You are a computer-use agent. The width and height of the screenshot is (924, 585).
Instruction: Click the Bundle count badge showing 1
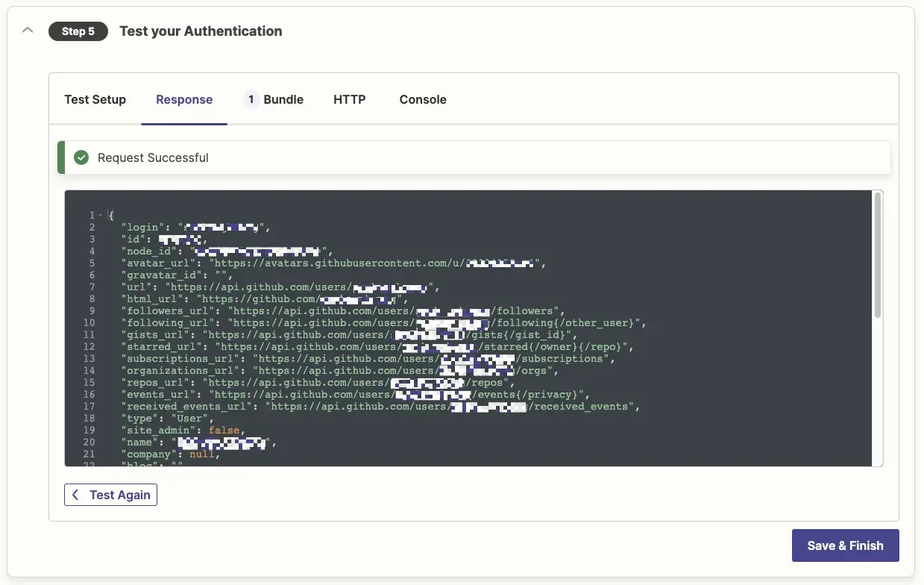(x=251, y=99)
